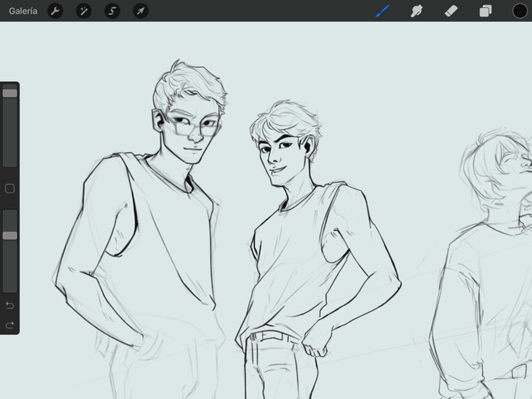Adjust the brush size slider handle
Viewport: 532px width, 399px height.
click(x=10, y=93)
